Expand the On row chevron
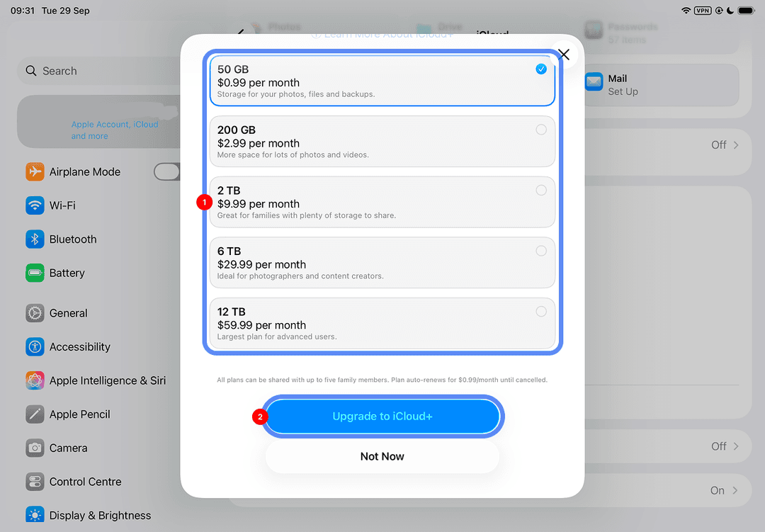 point(735,490)
